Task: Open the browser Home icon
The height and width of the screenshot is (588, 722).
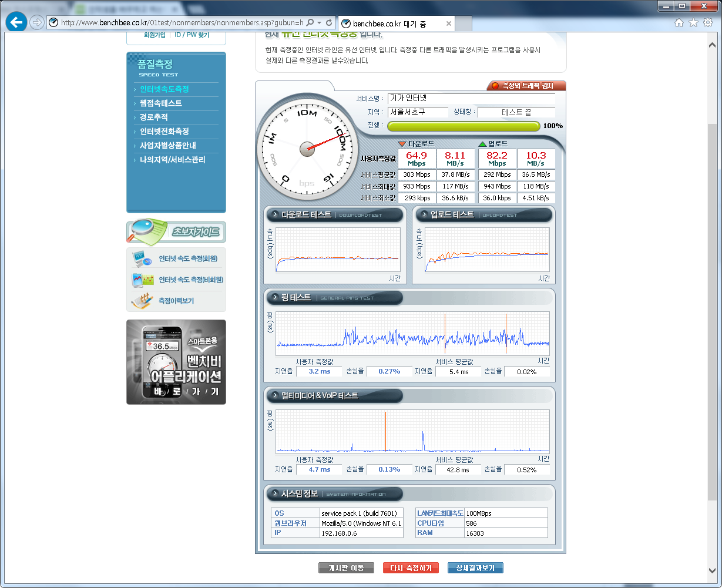Action: 679,23
